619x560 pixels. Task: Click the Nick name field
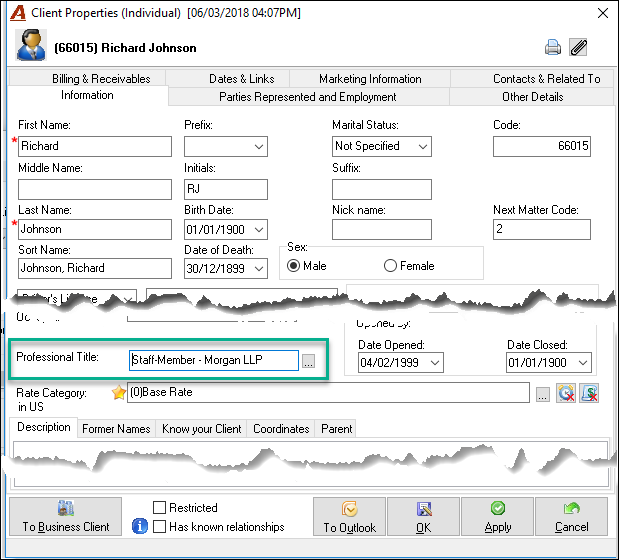382,229
